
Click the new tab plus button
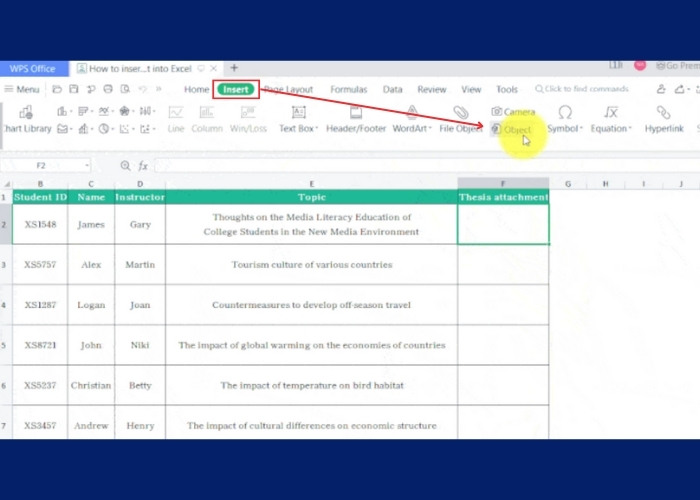click(234, 68)
